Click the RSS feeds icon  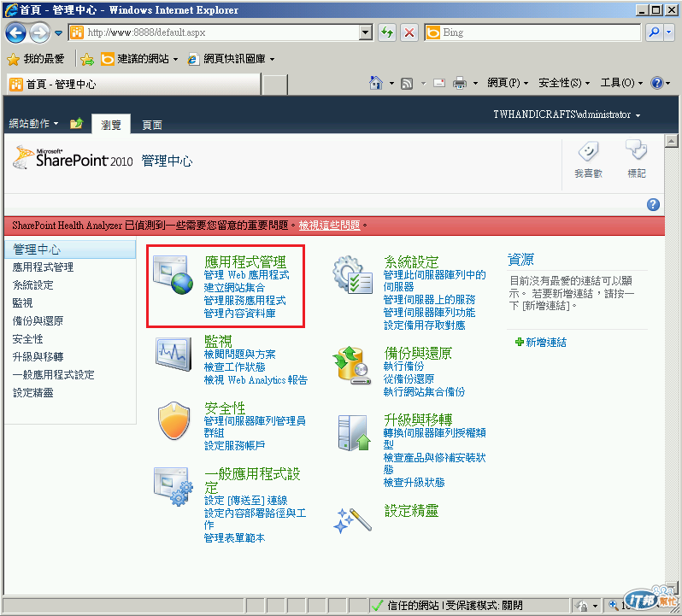point(407,83)
